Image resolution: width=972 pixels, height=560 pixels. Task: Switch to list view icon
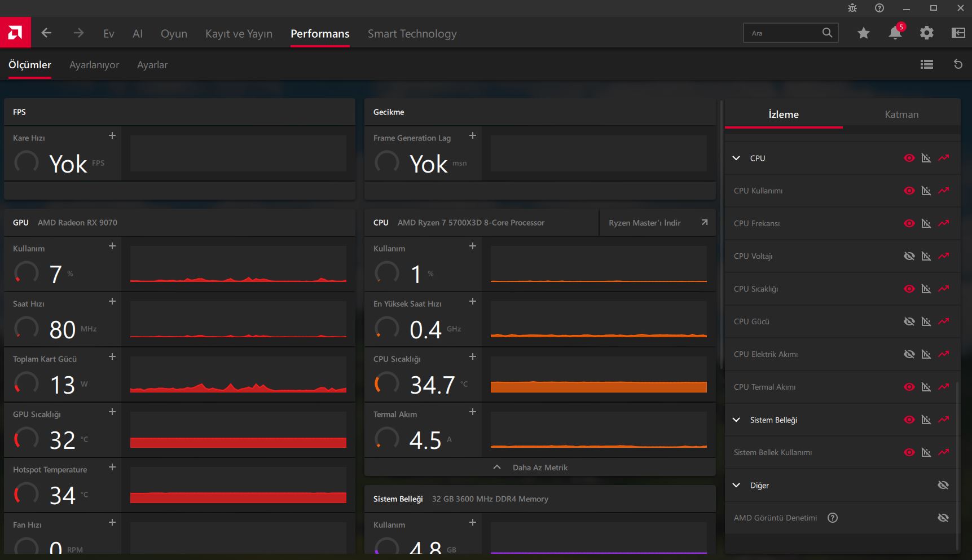click(x=927, y=65)
